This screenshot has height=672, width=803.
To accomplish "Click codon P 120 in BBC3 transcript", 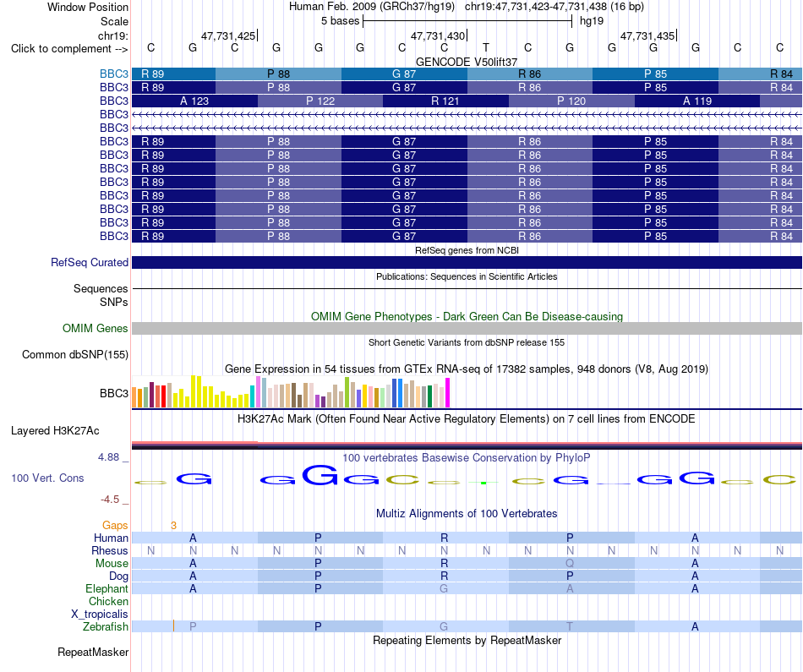I will click(x=571, y=101).
